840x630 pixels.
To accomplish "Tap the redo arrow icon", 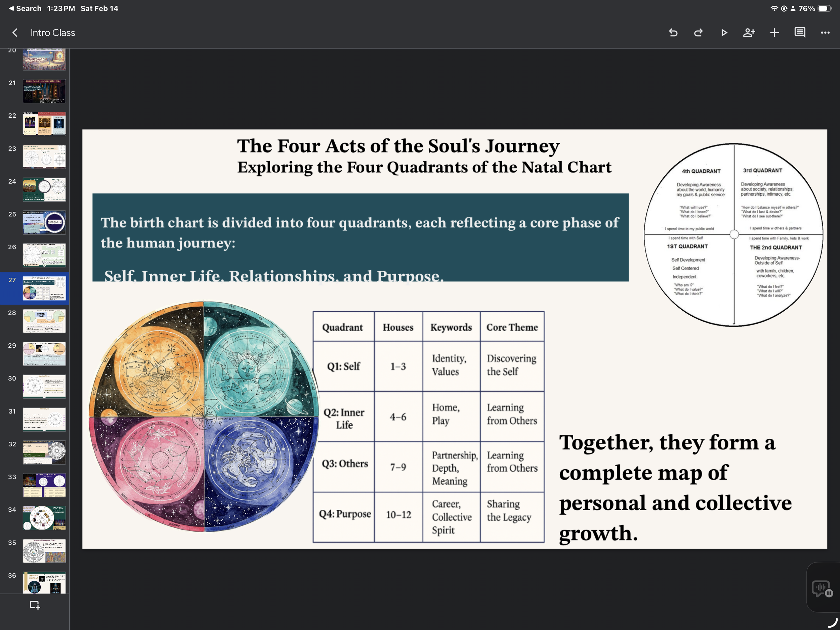I will pos(698,33).
